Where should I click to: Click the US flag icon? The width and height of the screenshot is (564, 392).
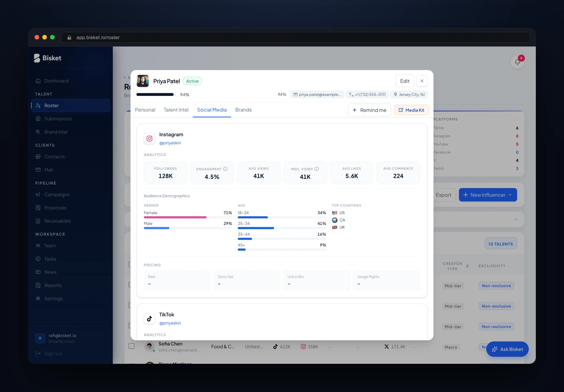[x=335, y=213]
